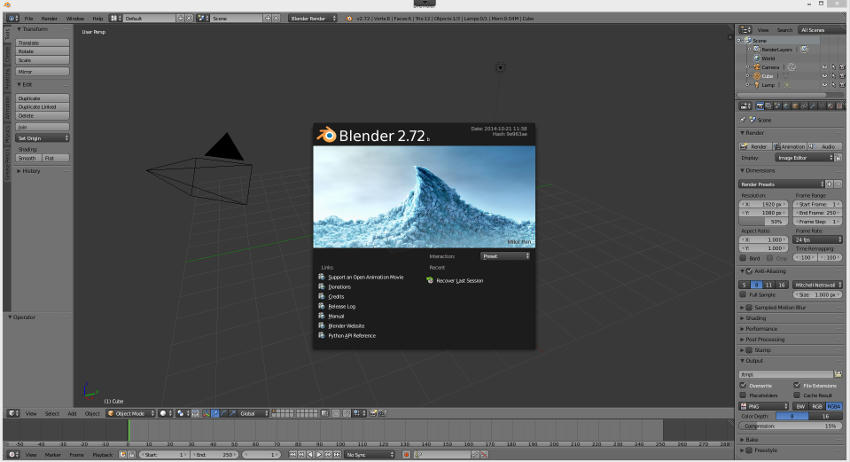Screen dimensions: 850x462
Task: Open the Marker menu in timeline
Action: tap(53, 454)
